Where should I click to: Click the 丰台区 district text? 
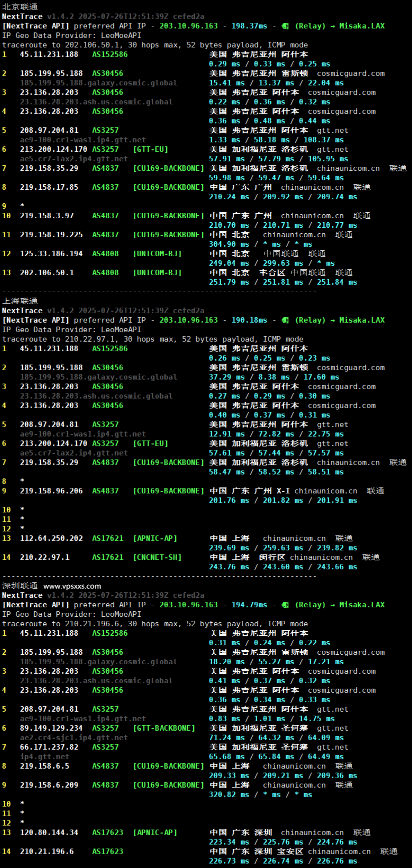point(272,273)
